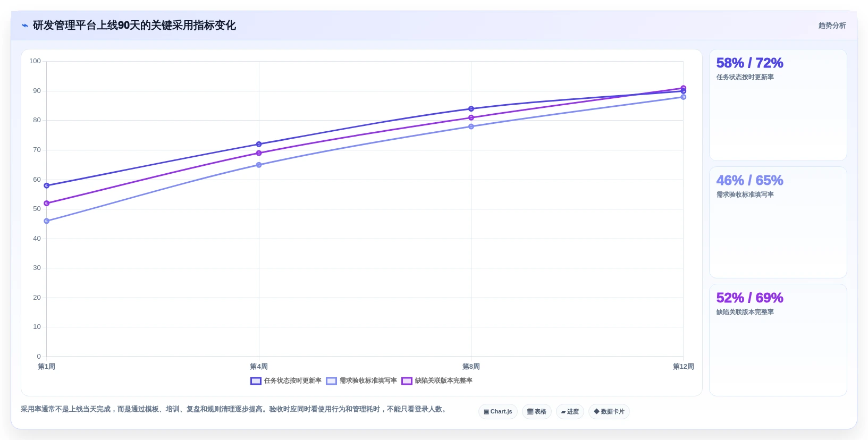868x440 pixels.
Task: Click the 趋势分析 label in the header
Action: point(832,26)
